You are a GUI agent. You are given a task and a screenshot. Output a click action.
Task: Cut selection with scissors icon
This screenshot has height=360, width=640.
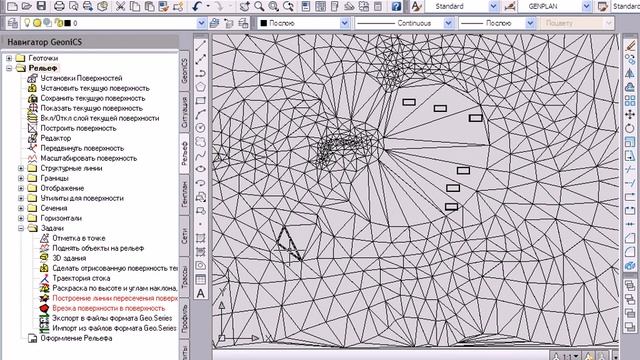pyautogui.click(x=120, y=6)
